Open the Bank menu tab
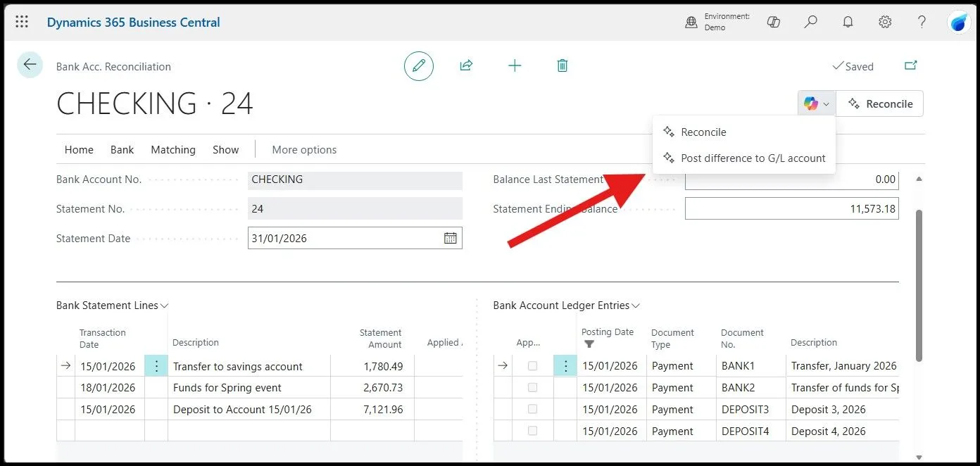Screen dimensions: 980x466 (x=122, y=149)
